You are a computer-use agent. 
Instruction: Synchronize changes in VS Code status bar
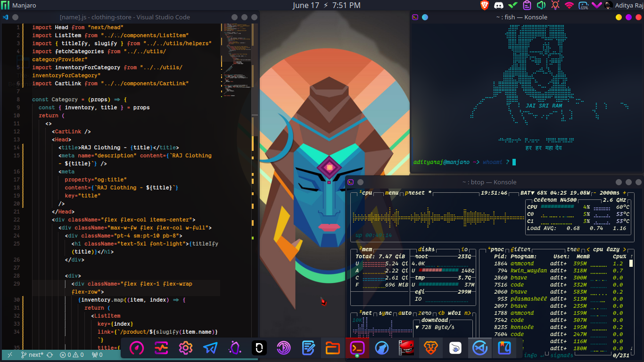point(50,355)
